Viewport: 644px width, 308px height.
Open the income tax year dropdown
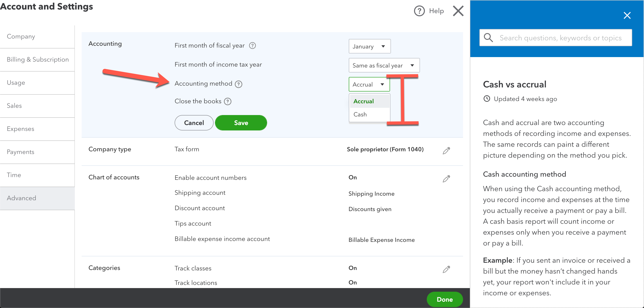(x=384, y=65)
